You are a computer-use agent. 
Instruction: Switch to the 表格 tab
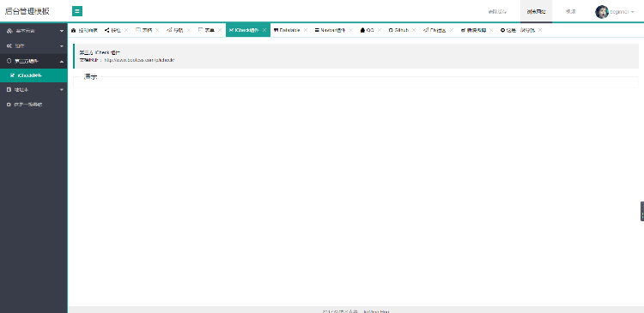pos(148,30)
